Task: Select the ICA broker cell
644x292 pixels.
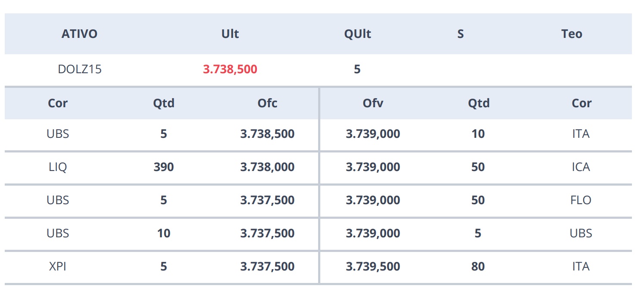Action: (x=581, y=167)
